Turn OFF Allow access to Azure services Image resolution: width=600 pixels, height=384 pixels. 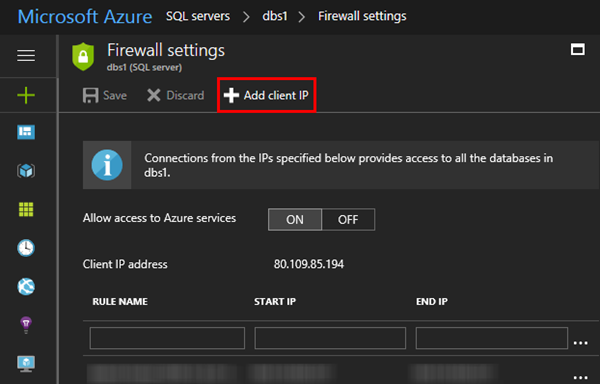point(348,220)
